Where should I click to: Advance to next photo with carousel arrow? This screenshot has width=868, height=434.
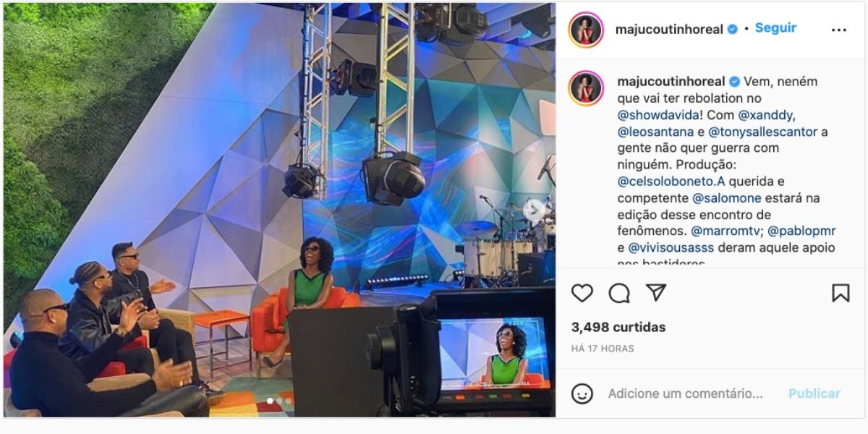pyautogui.click(x=535, y=210)
